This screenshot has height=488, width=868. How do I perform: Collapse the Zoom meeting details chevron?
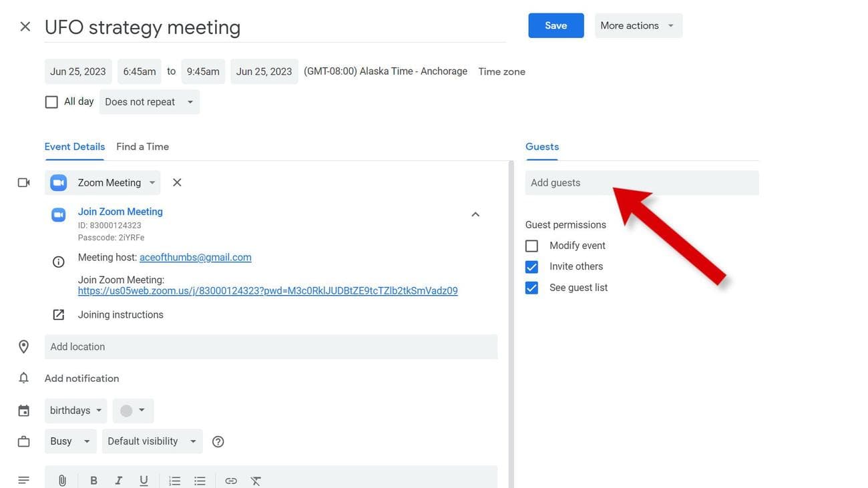coord(475,214)
